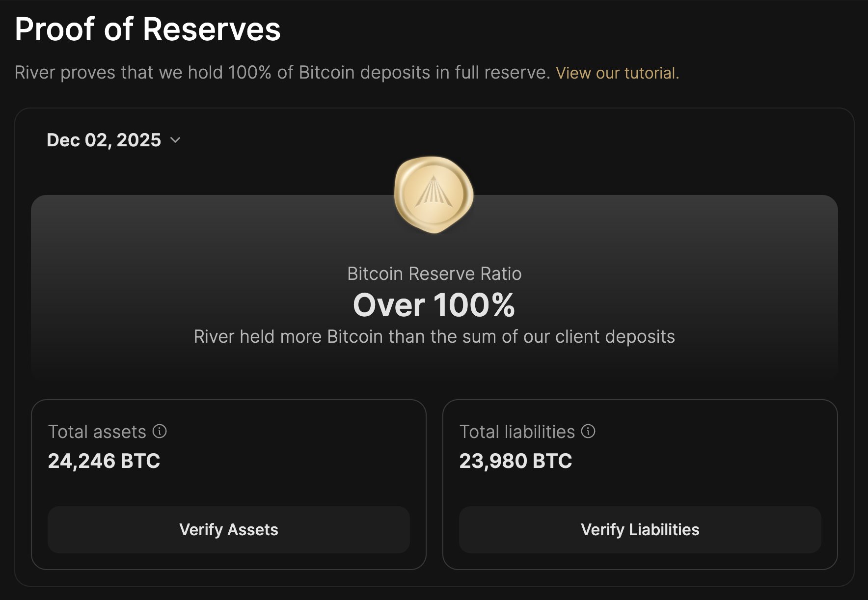Click the River proves full reserve subtitle
868x600 pixels.
click(282, 73)
